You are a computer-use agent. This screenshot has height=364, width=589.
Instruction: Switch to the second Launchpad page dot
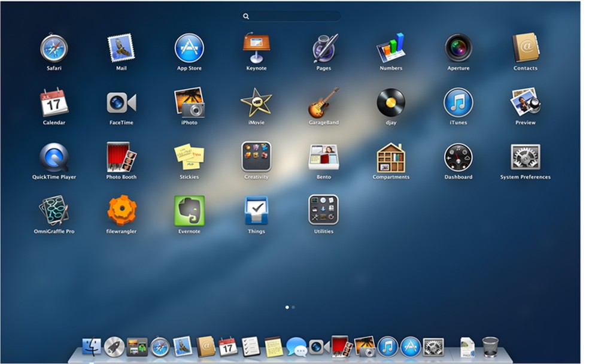(293, 307)
